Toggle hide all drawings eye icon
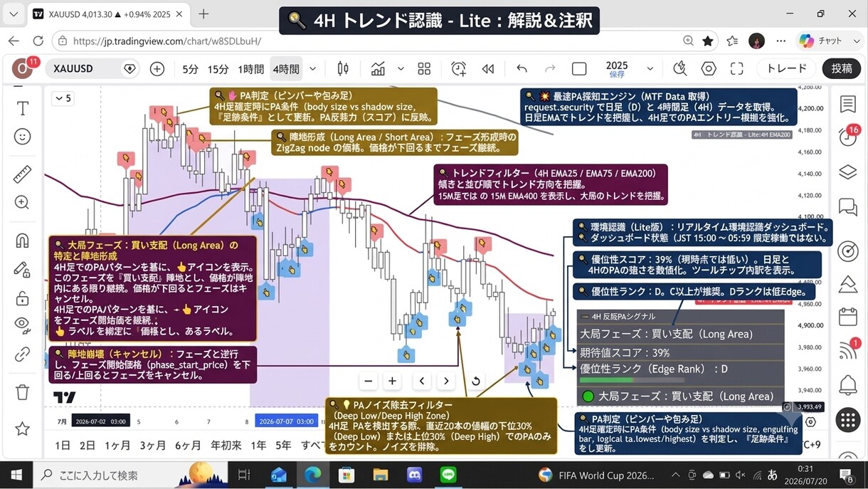 [x=23, y=325]
